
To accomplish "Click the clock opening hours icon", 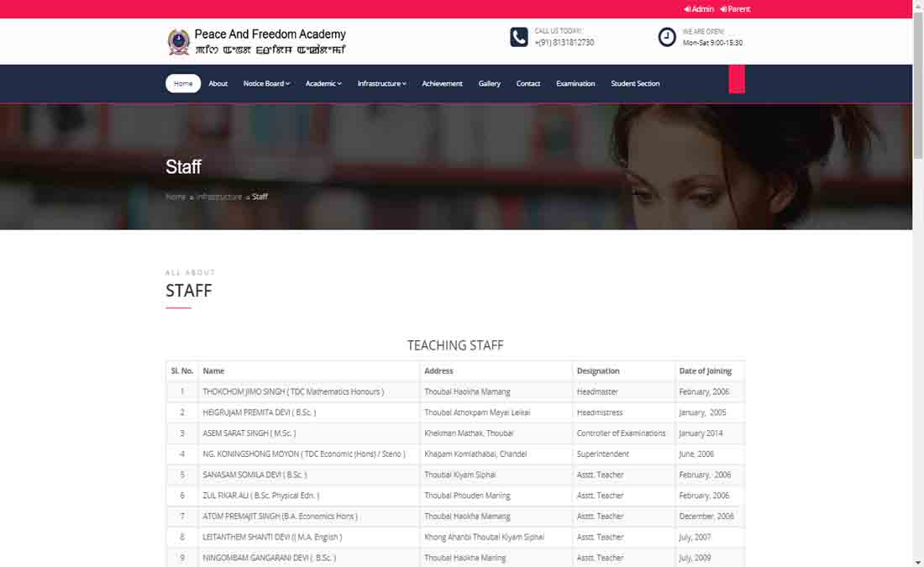I will point(667,37).
